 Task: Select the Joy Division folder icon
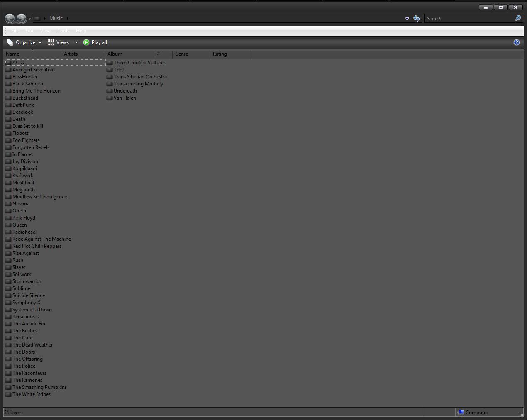point(8,161)
